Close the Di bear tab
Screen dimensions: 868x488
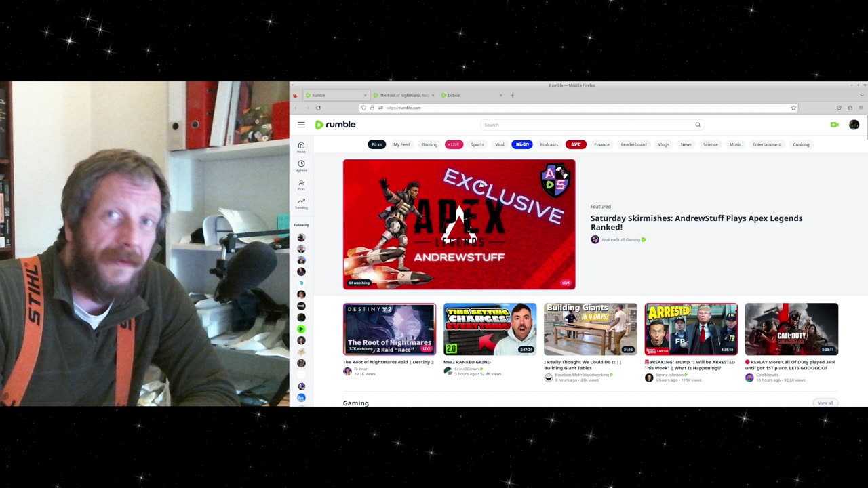(x=500, y=95)
